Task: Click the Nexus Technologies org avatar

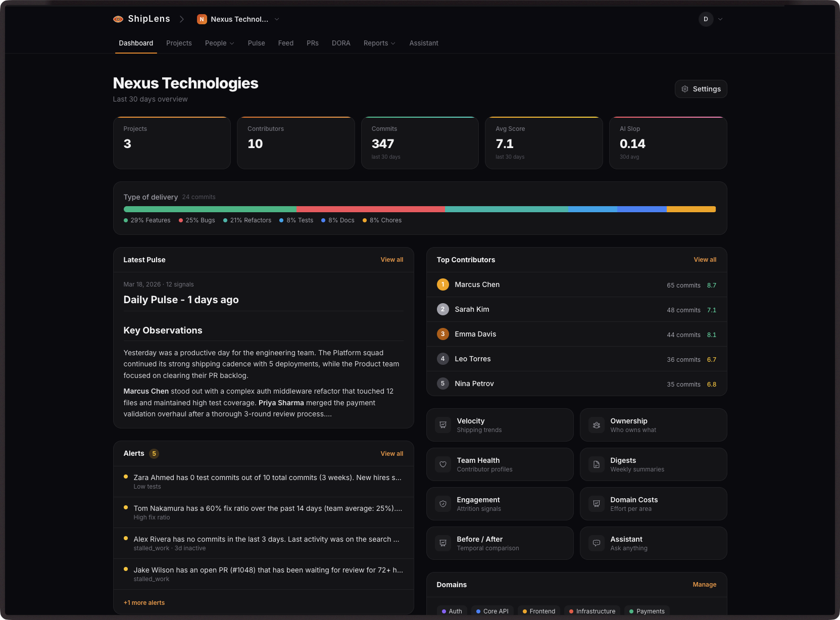Action: tap(202, 19)
